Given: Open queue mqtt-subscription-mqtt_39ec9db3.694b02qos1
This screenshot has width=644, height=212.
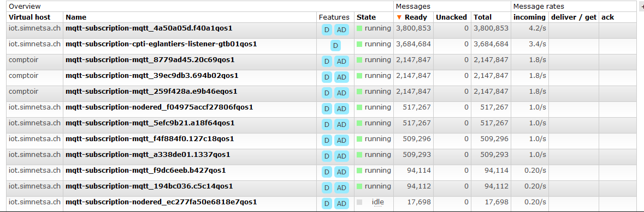Looking at the screenshot, I should click(x=152, y=75).
